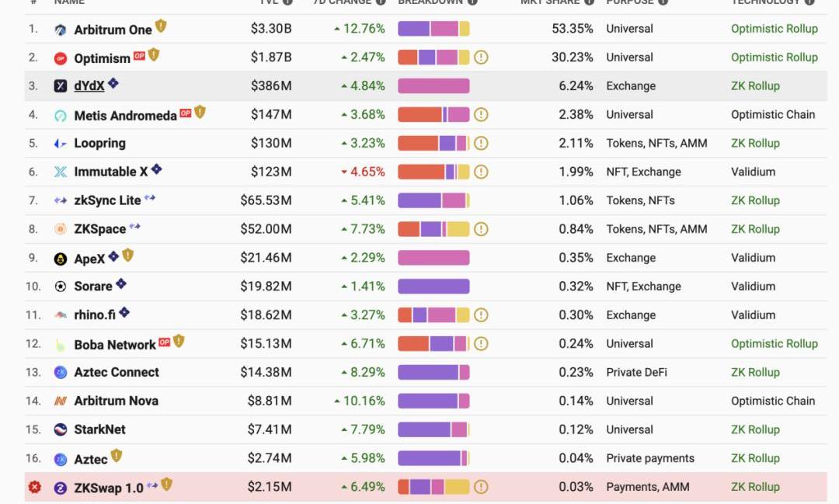Click the OP badge next to Boba Network
839x504 pixels.
pyautogui.click(x=164, y=342)
